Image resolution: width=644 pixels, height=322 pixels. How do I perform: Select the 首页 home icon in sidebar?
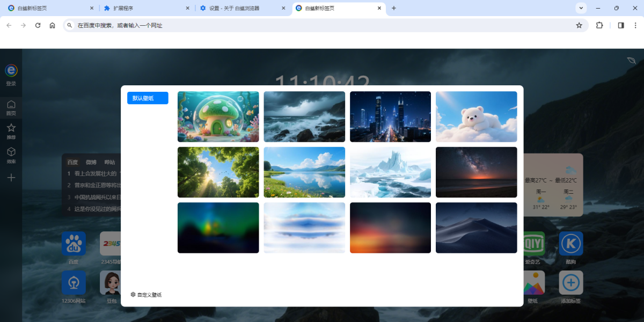coord(11,105)
